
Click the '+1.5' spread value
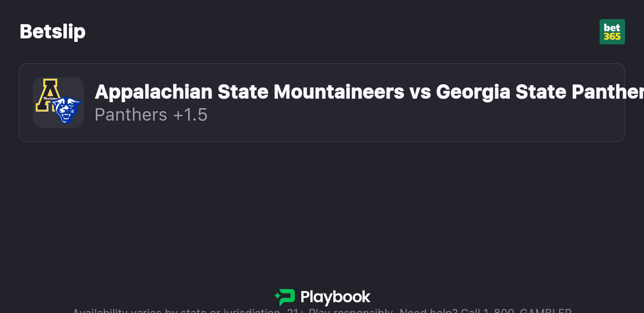[190, 115]
